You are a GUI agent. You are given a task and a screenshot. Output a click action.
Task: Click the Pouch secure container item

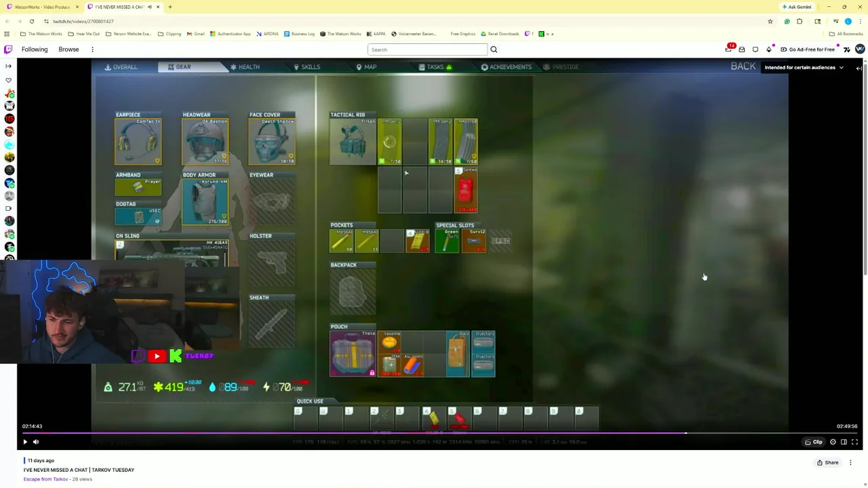coord(353,354)
